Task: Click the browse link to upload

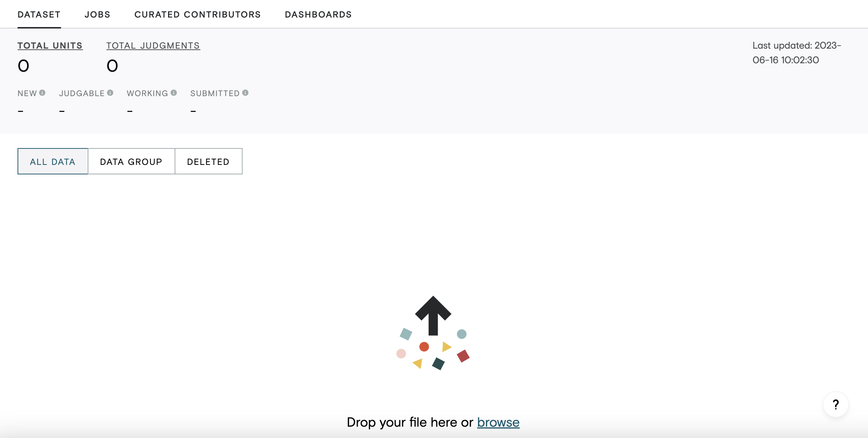Action: pos(498,422)
